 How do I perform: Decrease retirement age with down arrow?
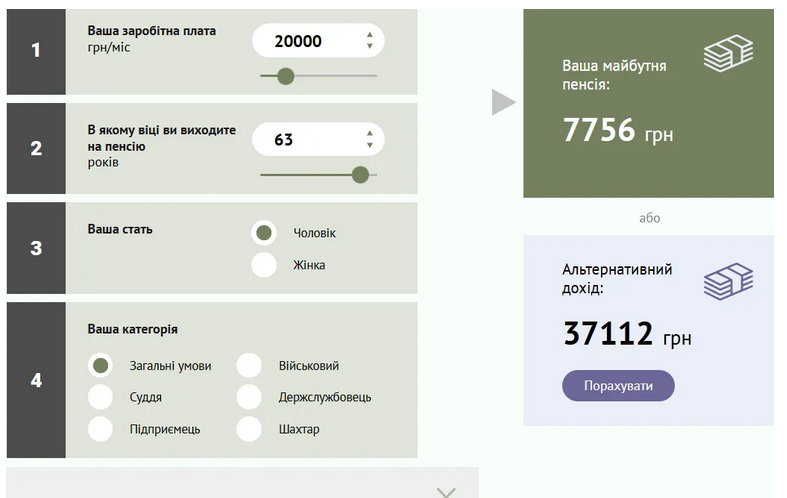[370, 145]
